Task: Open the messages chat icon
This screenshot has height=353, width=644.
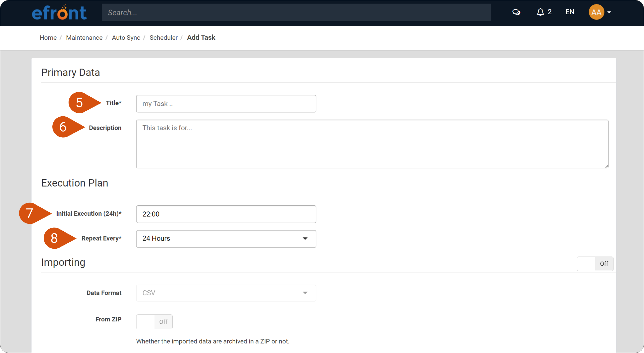Action: tap(516, 12)
